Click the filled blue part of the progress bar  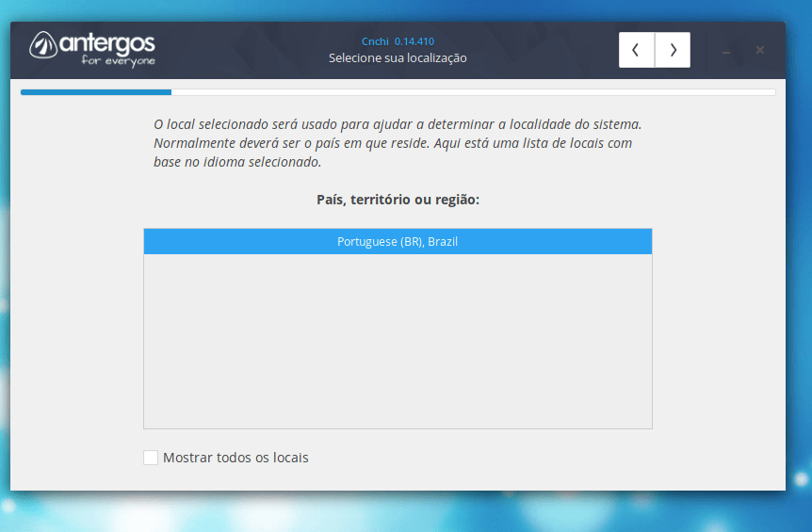tap(94, 92)
